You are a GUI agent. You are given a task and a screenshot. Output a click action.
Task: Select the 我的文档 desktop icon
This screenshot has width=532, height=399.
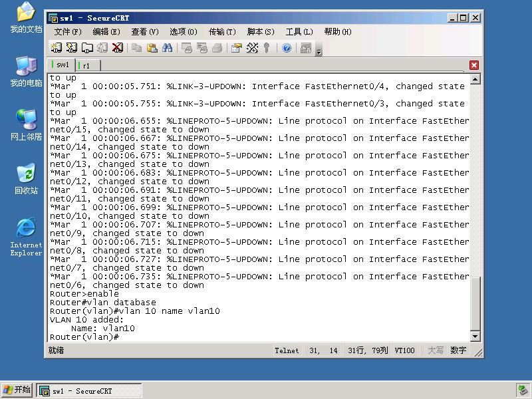pos(26,18)
